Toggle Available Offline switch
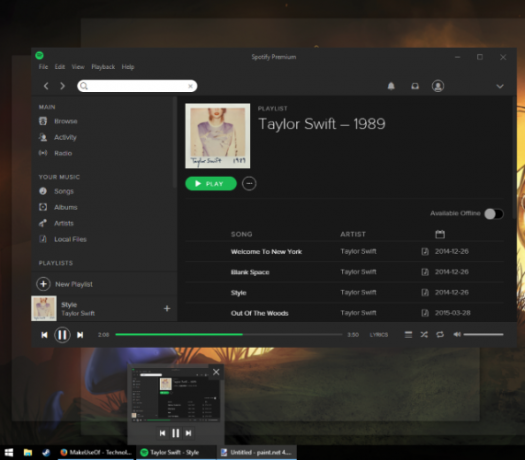Image resolution: width=525 pixels, height=460 pixels. [494, 214]
